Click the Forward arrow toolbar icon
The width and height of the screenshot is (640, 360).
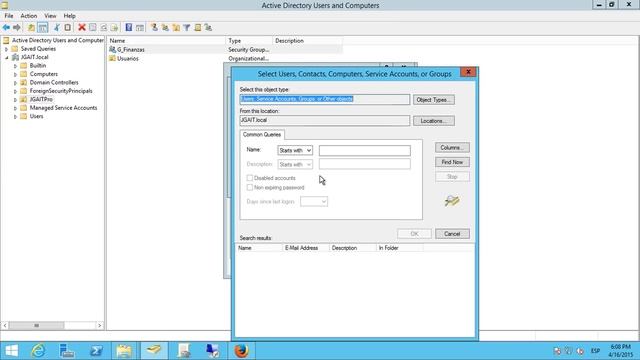(x=17, y=27)
